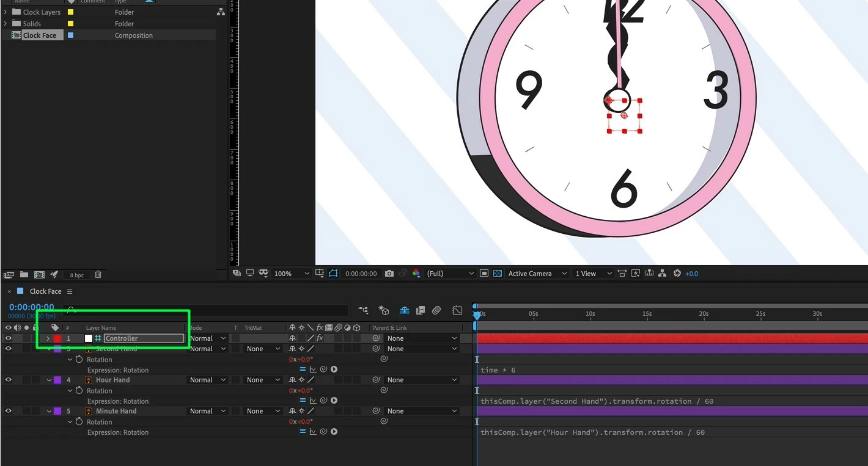Hide the Hour Hand layer eye toggle
This screenshot has width=868, height=466.
[x=9, y=380]
